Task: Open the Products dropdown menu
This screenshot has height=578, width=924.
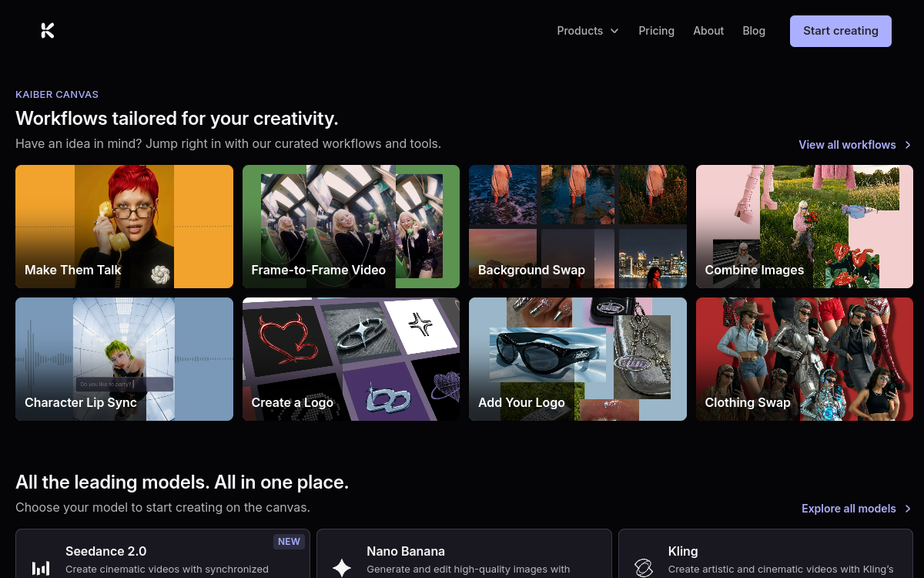Action: (x=588, y=31)
